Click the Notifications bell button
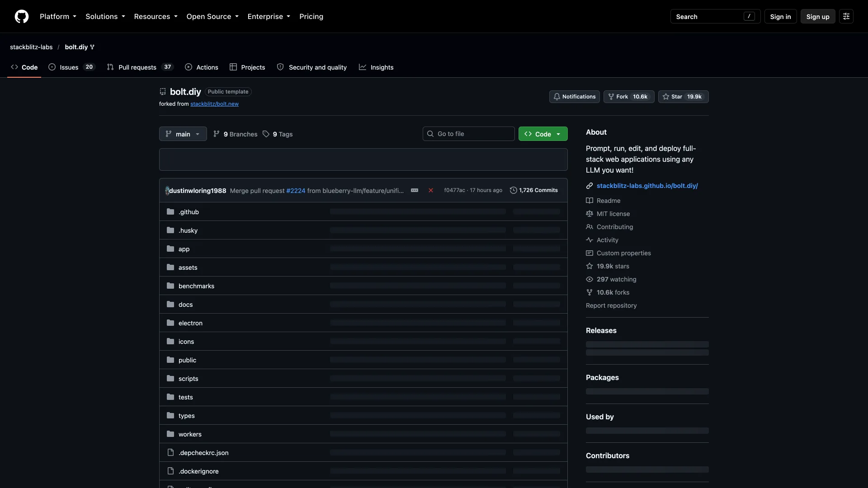Image resolution: width=868 pixels, height=488 pixels. [575, 97]
